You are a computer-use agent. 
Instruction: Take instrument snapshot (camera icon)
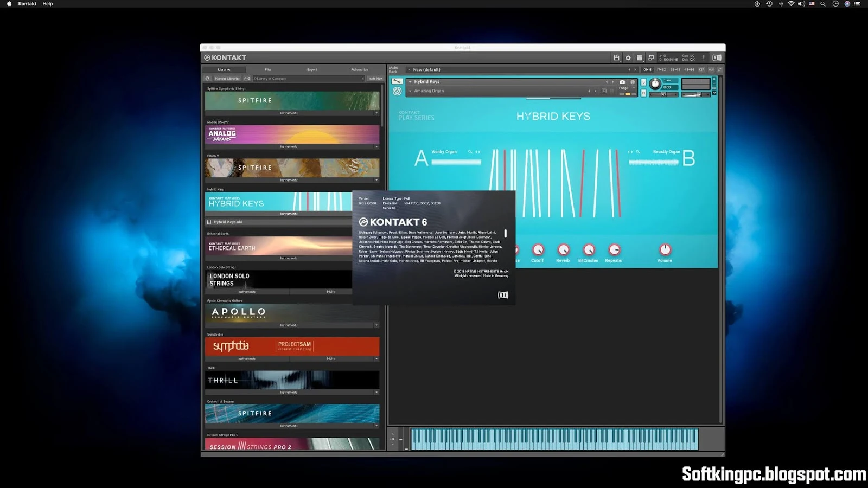(x=622, y=82)
